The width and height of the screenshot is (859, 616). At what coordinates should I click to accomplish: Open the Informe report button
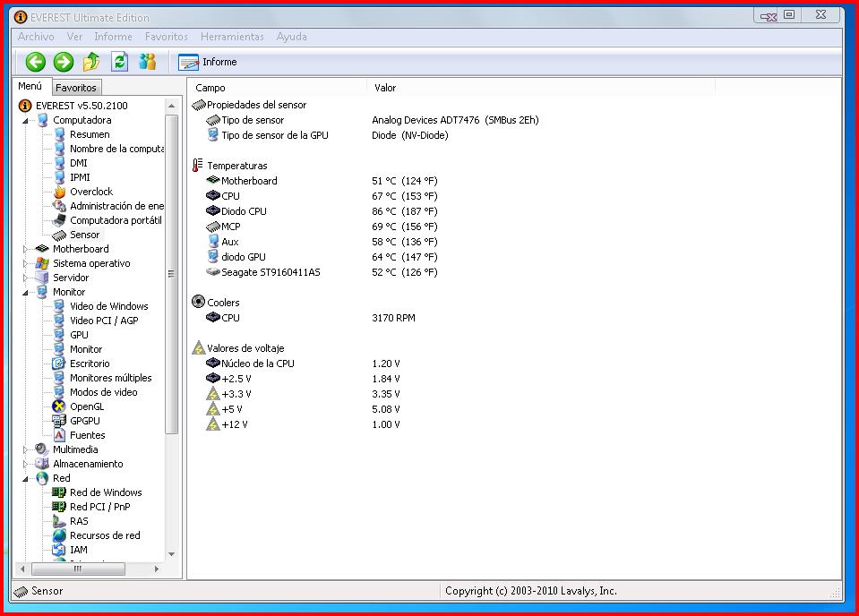click(208, 62)
